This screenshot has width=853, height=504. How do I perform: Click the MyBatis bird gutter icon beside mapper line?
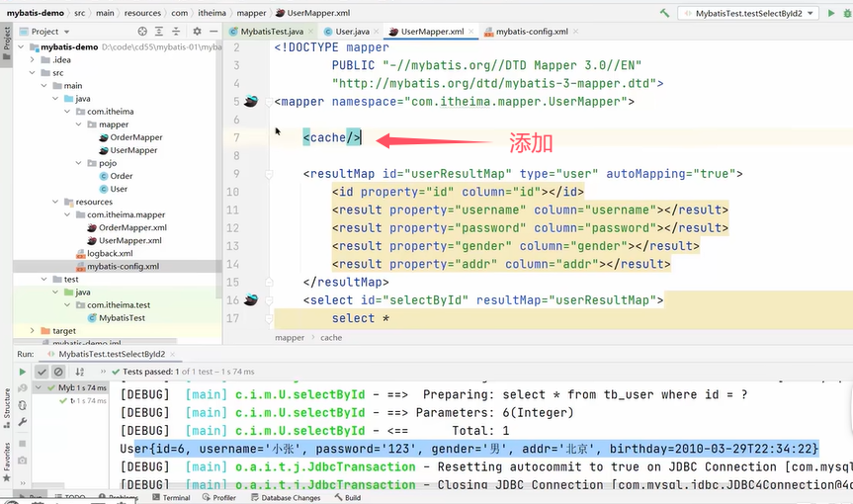251,101
